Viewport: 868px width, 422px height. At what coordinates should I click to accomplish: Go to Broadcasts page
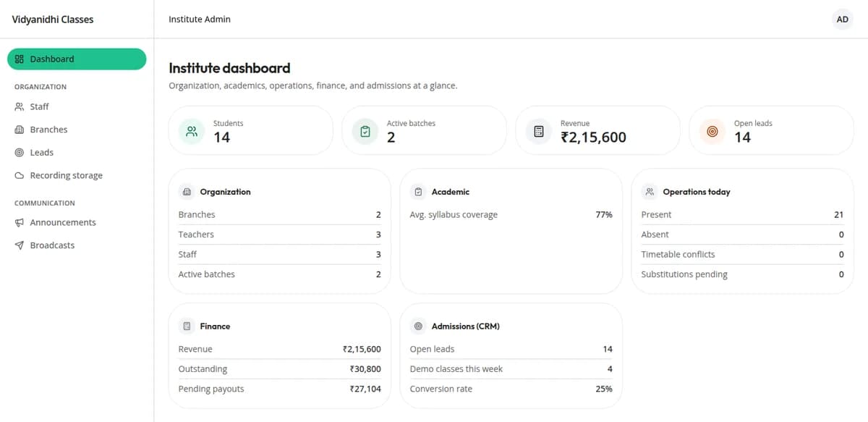click(77, 245)
